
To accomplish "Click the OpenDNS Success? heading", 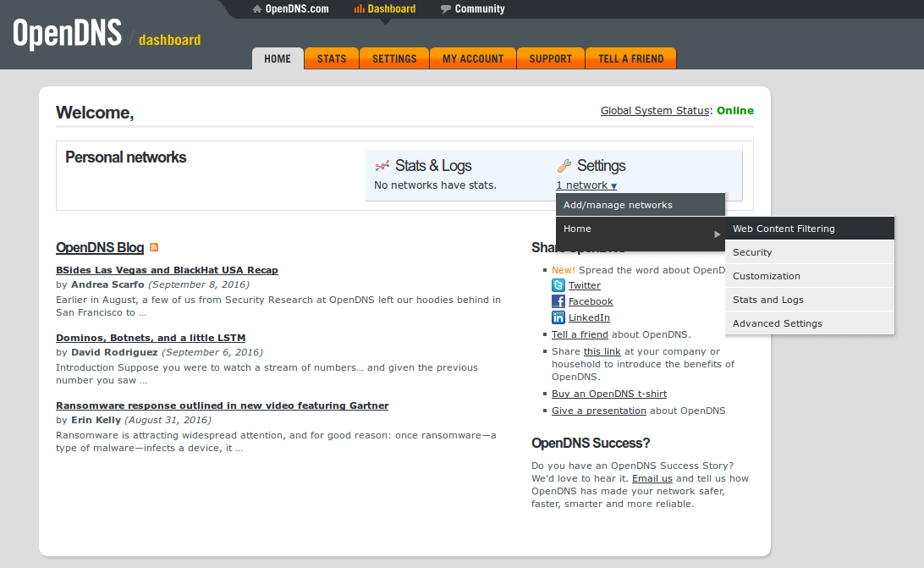I will point(591,443).
